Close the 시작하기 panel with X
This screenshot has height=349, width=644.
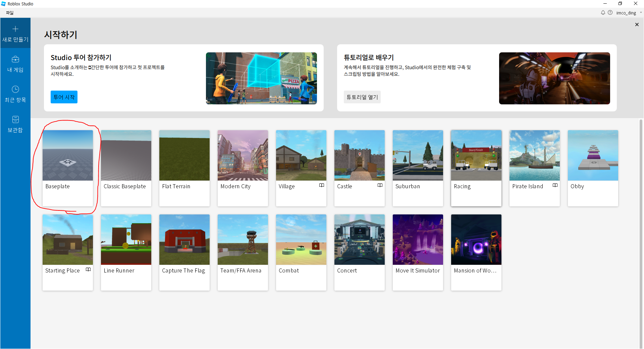coord(637,24)
